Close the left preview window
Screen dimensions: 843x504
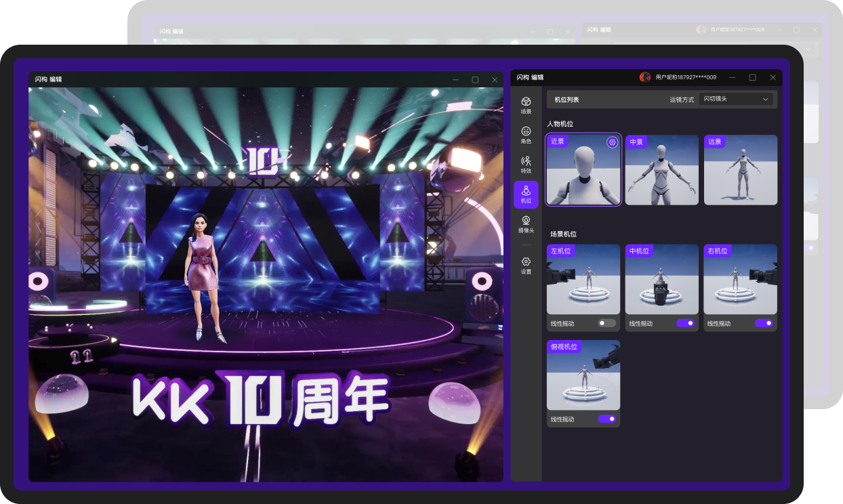coord(495,79)
